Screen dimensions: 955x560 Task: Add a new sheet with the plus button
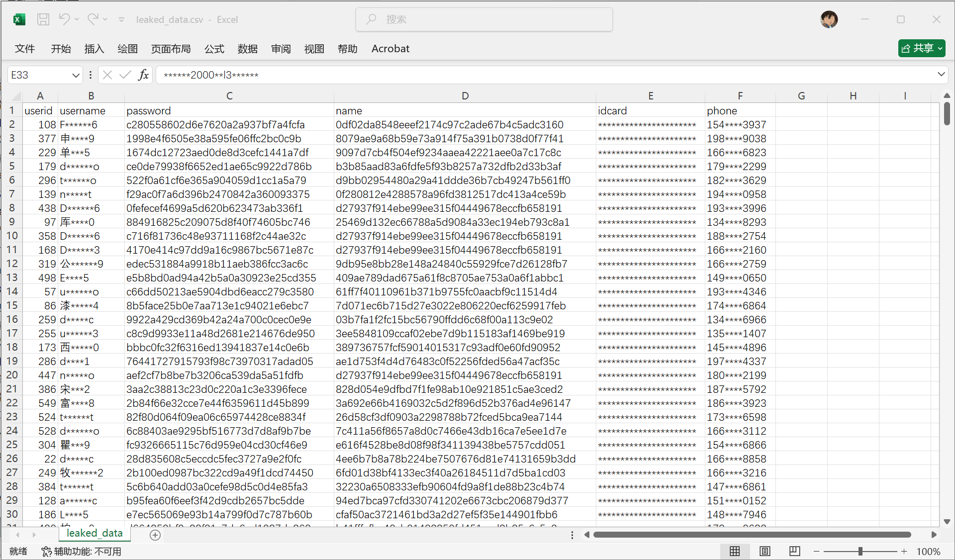click(x=155, y=535)
